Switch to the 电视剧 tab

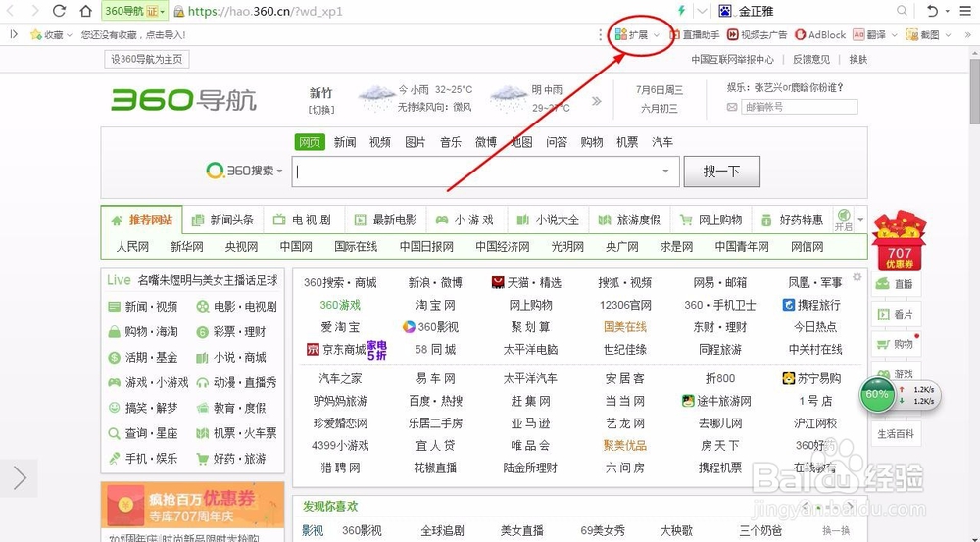pos(303,221)
